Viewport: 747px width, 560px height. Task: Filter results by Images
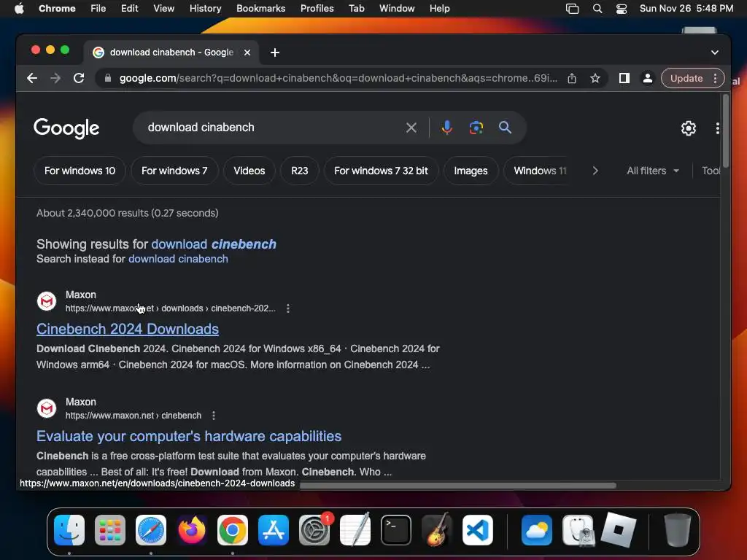[471, 171]
